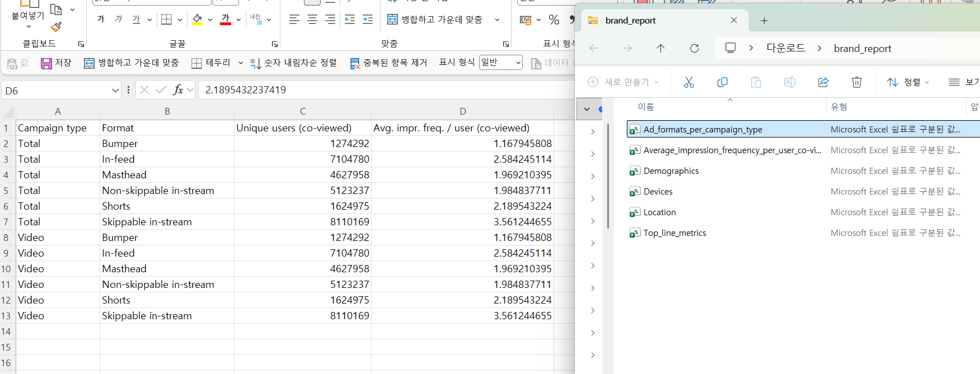Click 다운로드 in the Explorer breadcrumb
The image size is (980, 374).
pyautogui.click(x=786, y=48)
